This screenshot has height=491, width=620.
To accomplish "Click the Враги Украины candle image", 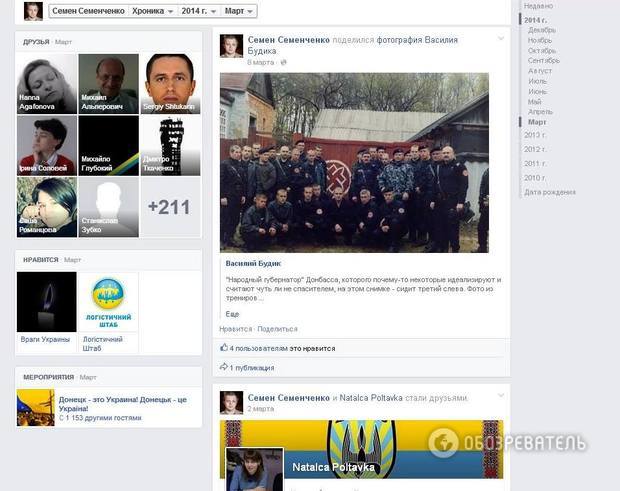I will pyautogui.click(x=47, y=302).
